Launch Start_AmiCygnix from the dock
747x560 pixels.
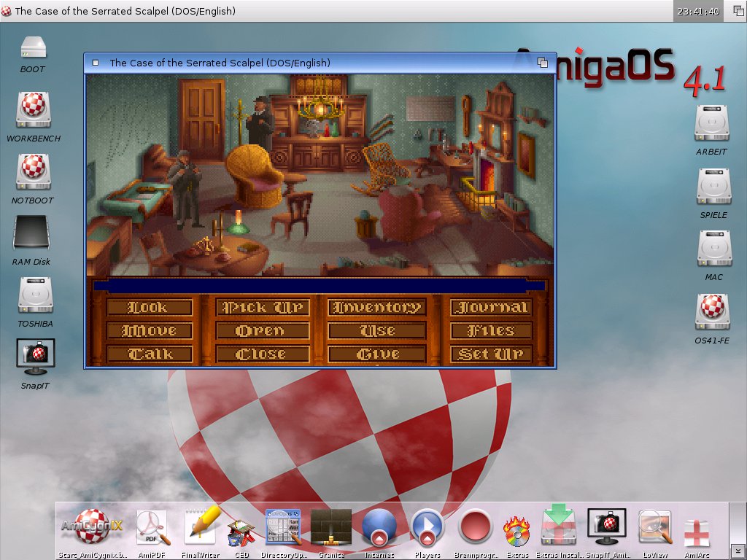coord(92,526)
